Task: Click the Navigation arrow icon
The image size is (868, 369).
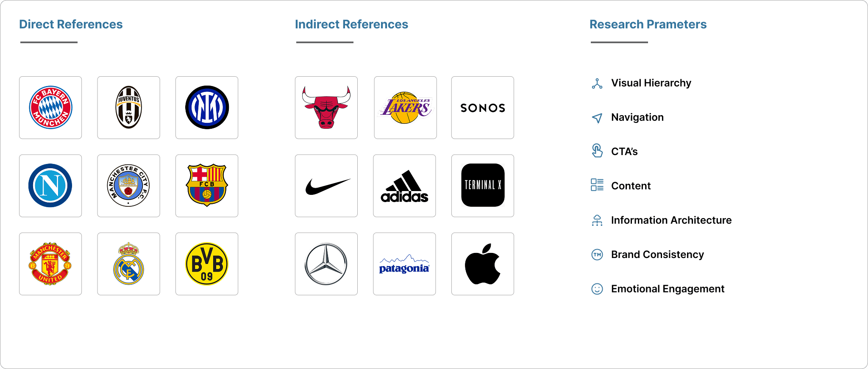Action: click(597, 118)
